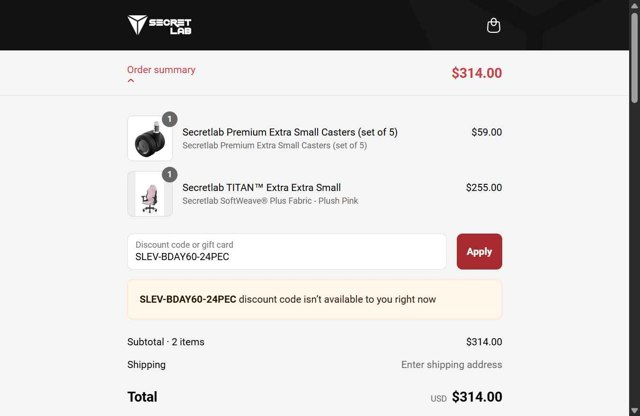Select Secretlab Premium Extra Small Casters title
The width and height of the screenshot is (640, 416).
pos(290,132)
